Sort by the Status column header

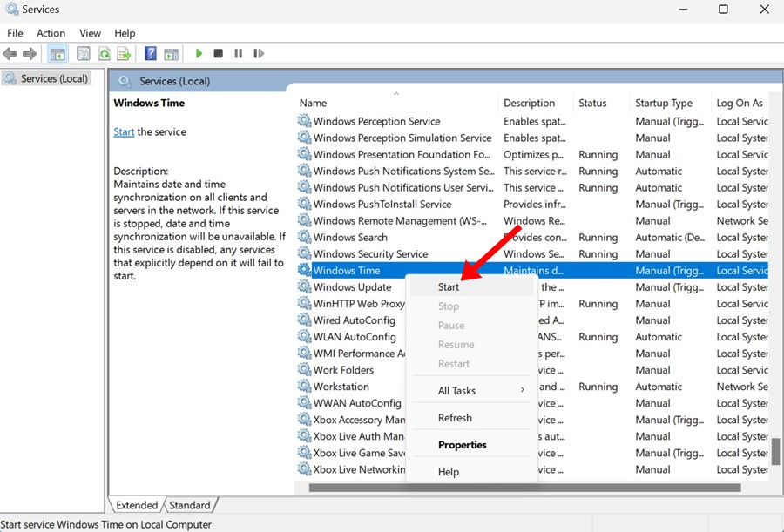coord(601,103)
